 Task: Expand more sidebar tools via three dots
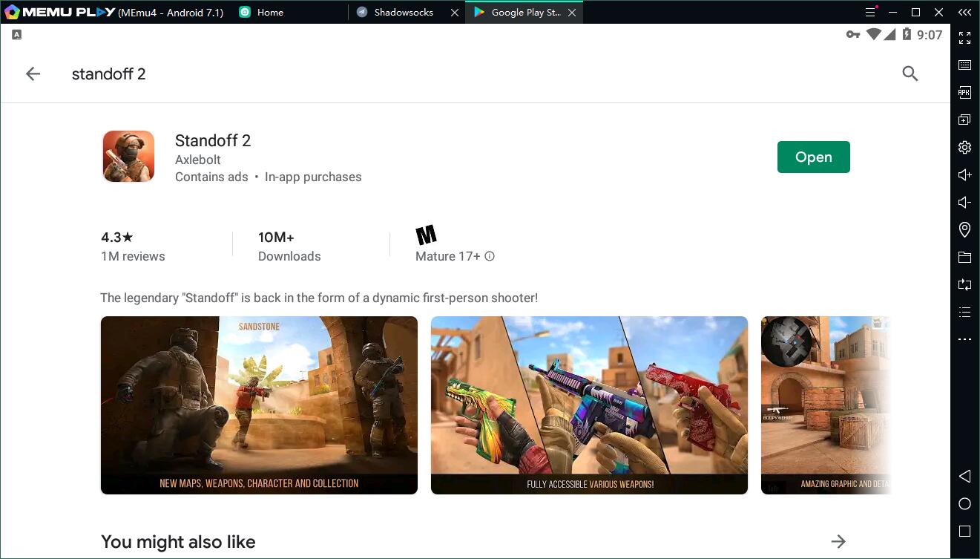[964, 339]
